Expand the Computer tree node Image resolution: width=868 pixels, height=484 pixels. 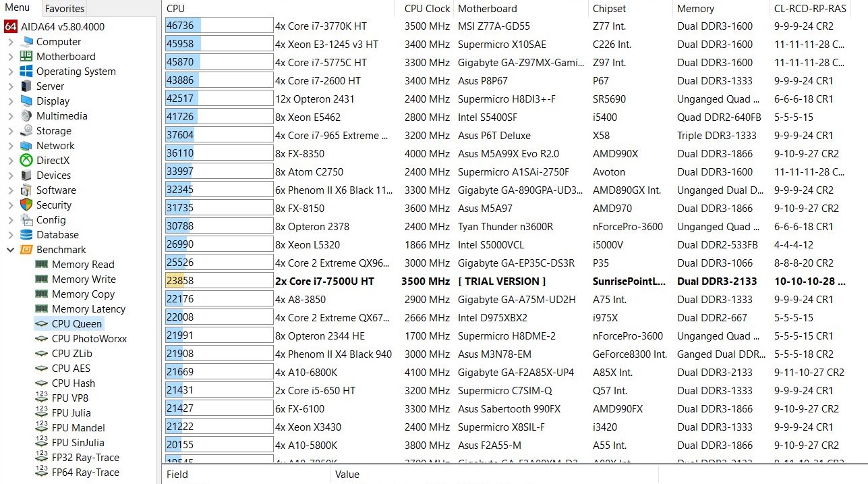10,42
